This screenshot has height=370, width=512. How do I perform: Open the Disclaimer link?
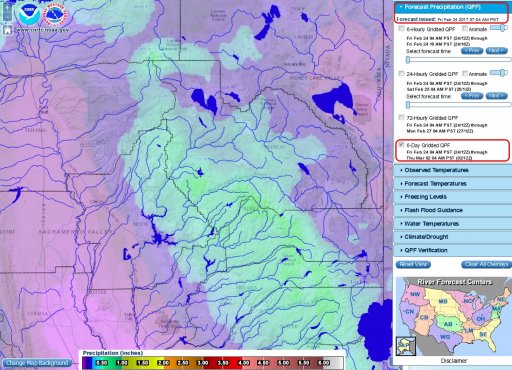(454, 360)
